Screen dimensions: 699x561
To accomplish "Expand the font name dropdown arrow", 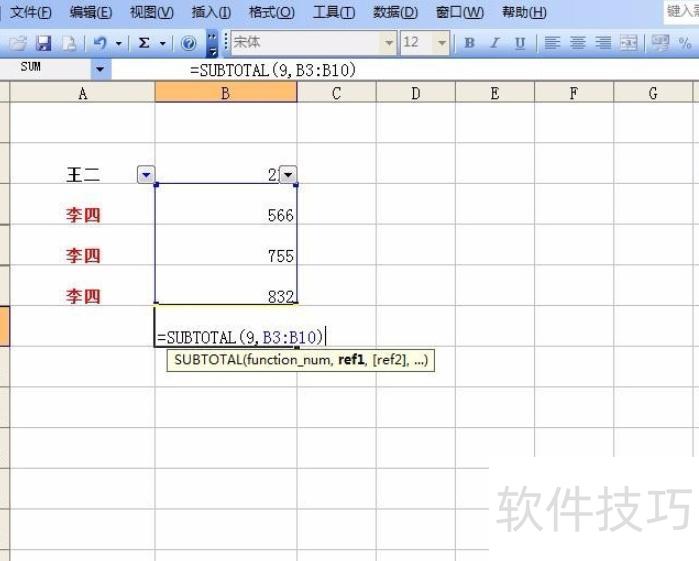I will click(389, 43).
